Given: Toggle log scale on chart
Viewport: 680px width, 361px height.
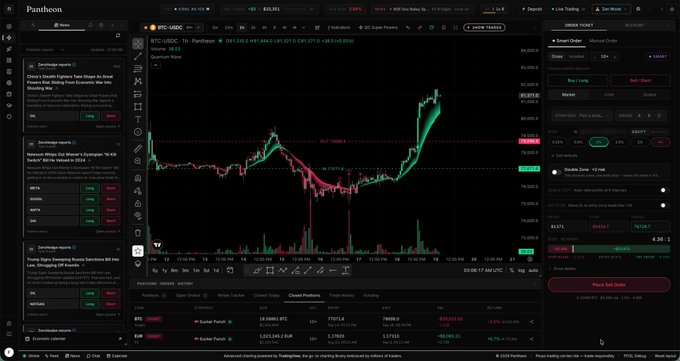Looking at the screenshot, I should click(521, 270).
